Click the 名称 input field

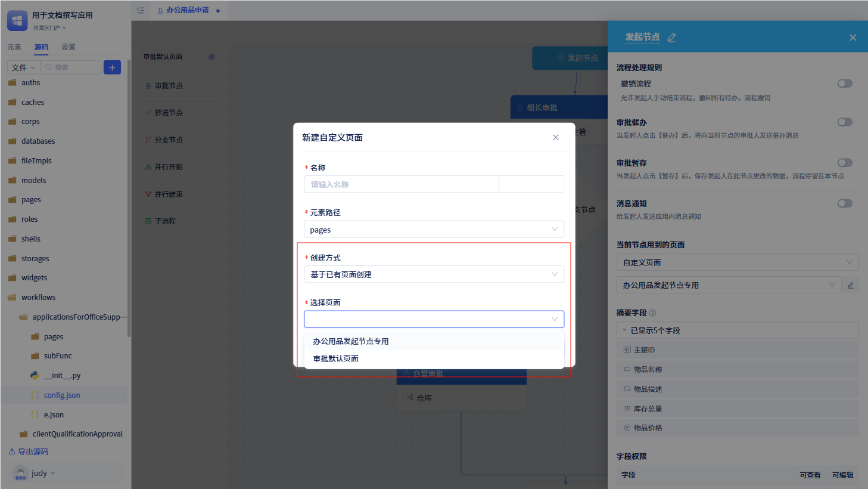coord(402,184)
